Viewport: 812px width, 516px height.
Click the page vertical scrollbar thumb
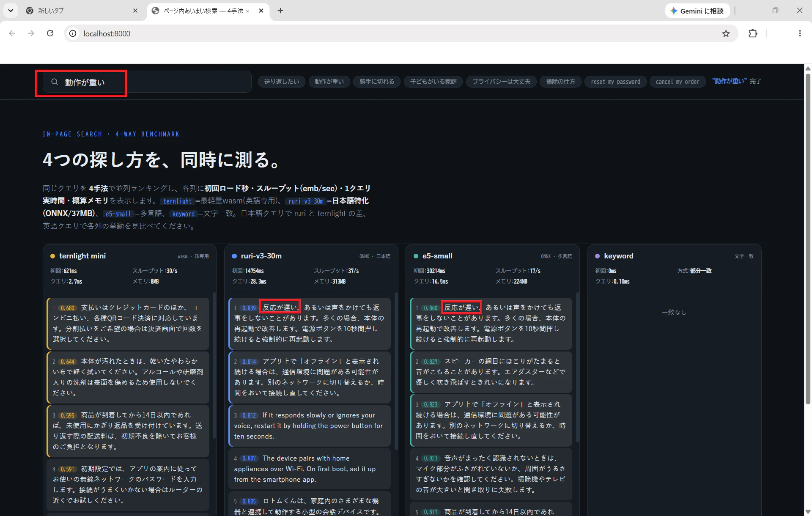tap(808, 239)
